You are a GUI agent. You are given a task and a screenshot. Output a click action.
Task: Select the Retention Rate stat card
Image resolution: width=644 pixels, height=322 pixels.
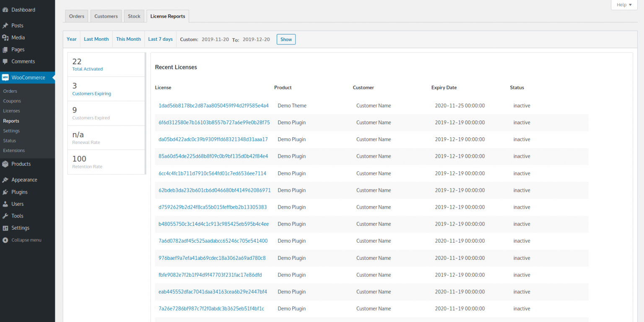(x=106, y=162)
